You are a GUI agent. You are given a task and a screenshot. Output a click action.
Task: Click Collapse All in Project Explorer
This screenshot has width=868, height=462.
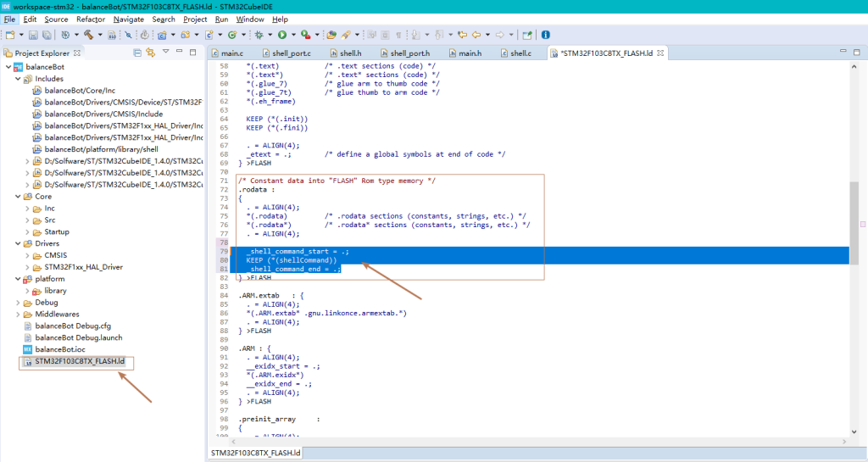pos(137,53)
